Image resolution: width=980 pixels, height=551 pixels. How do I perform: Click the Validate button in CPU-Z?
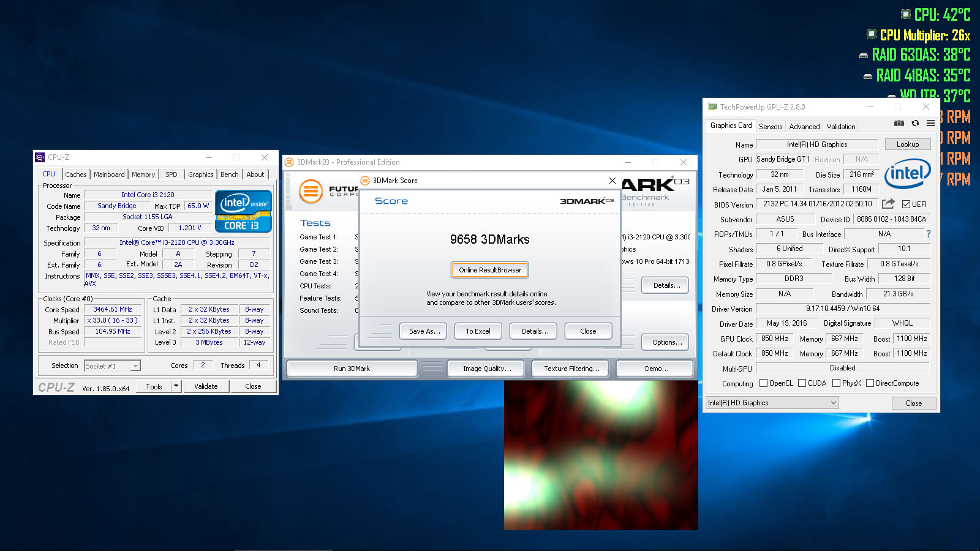206,386
